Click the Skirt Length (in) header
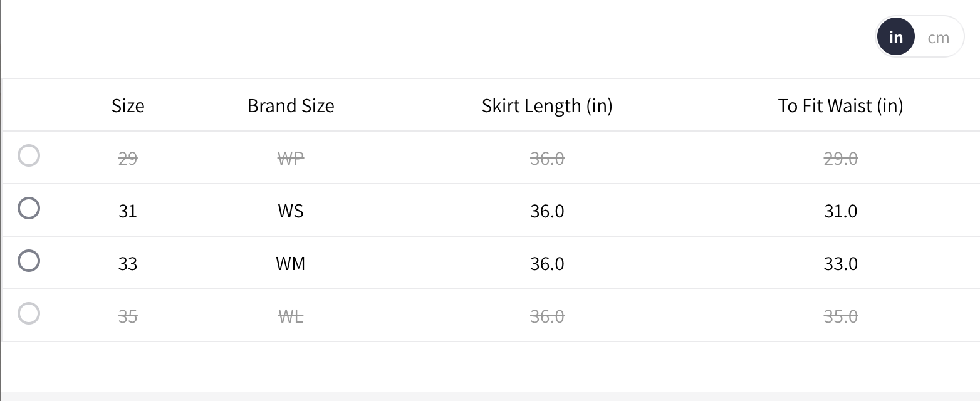This screenshot has height=401, width=980. pyautogui.click(x=547, y=105)
